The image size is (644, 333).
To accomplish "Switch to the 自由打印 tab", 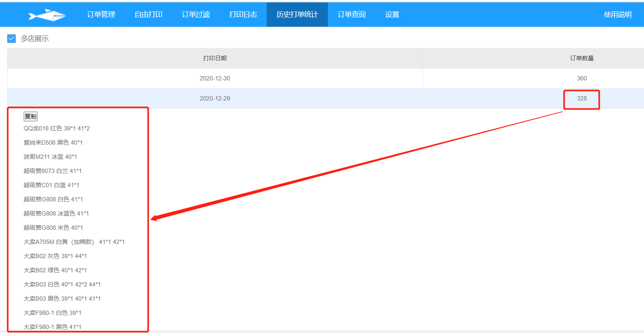I will click(x=148, y=15).
